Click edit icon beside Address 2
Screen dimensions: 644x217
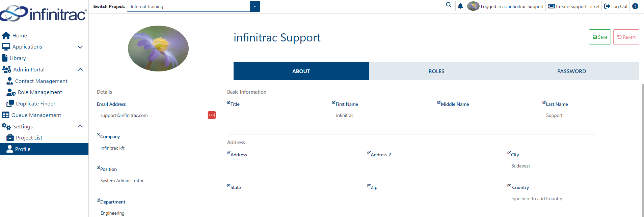[369, 153]
